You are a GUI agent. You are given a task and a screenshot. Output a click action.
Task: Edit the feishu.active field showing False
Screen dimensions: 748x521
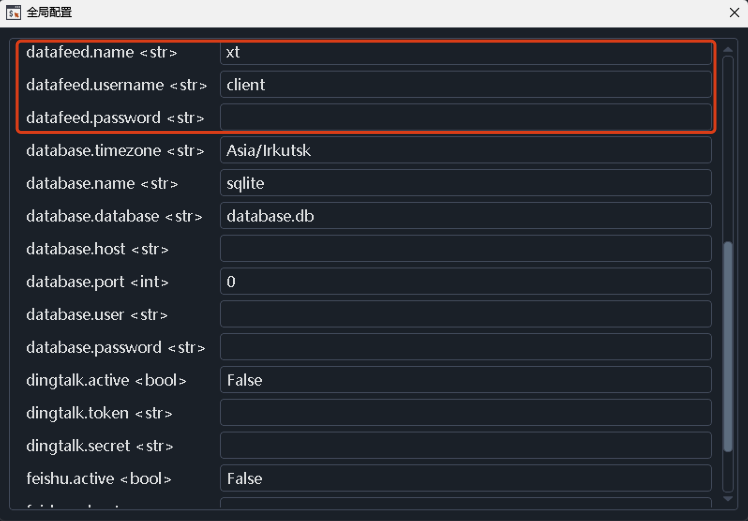pyautogui.click(x=466, y=478)
